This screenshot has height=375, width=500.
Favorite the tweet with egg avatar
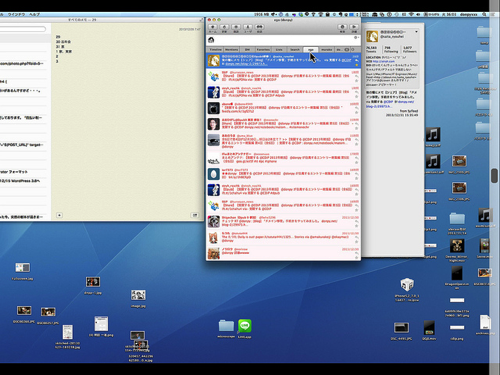coord(356,179)
